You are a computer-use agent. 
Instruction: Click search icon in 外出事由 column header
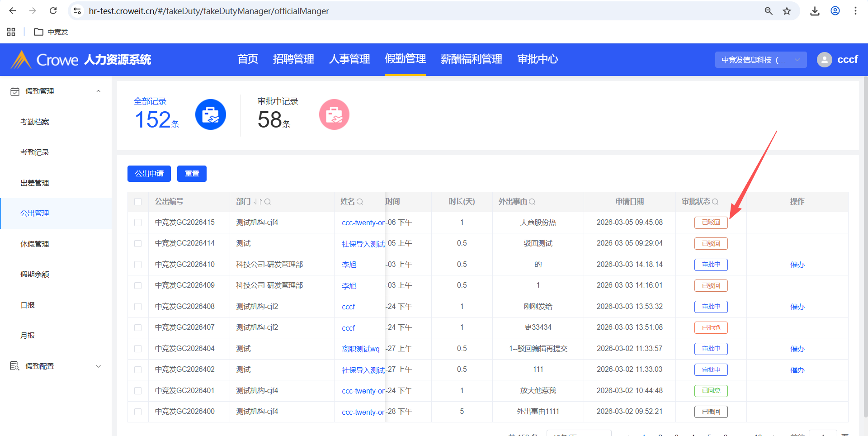click(532, 202)
